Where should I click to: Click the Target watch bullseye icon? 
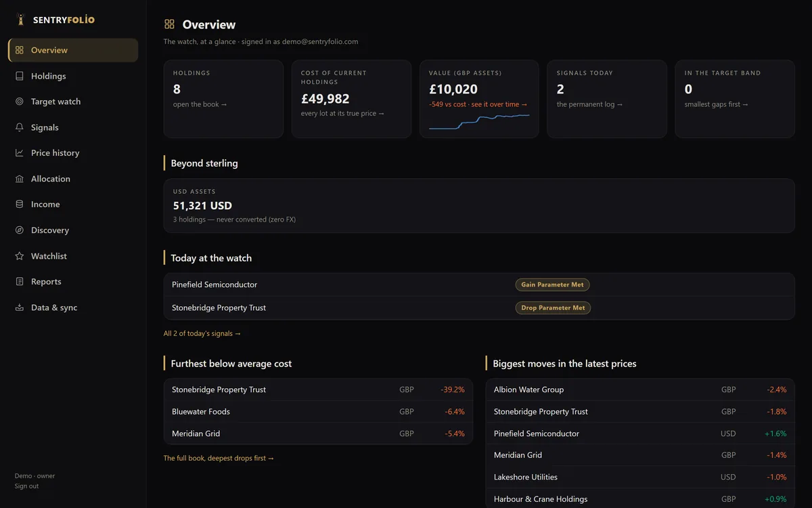tap(20, 102)
